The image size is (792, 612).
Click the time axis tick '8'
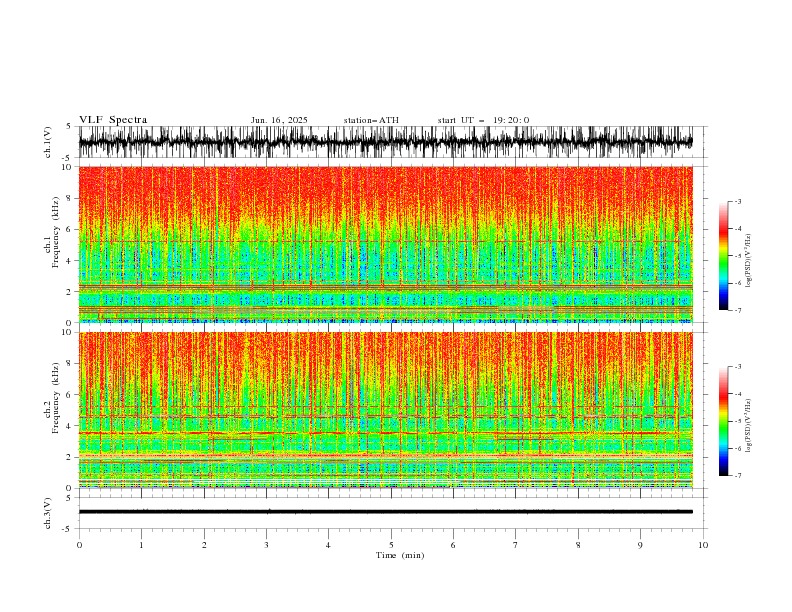[x=578, y=545]
